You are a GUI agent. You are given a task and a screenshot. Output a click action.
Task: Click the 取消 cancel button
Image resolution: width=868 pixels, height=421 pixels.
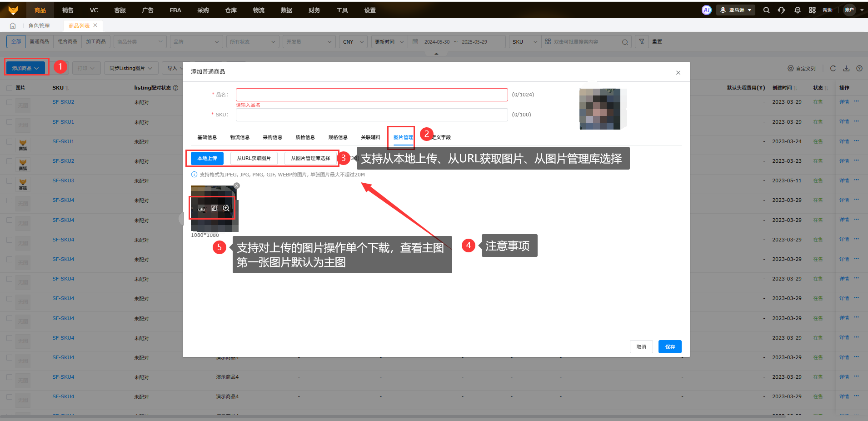tap(641, 347)
